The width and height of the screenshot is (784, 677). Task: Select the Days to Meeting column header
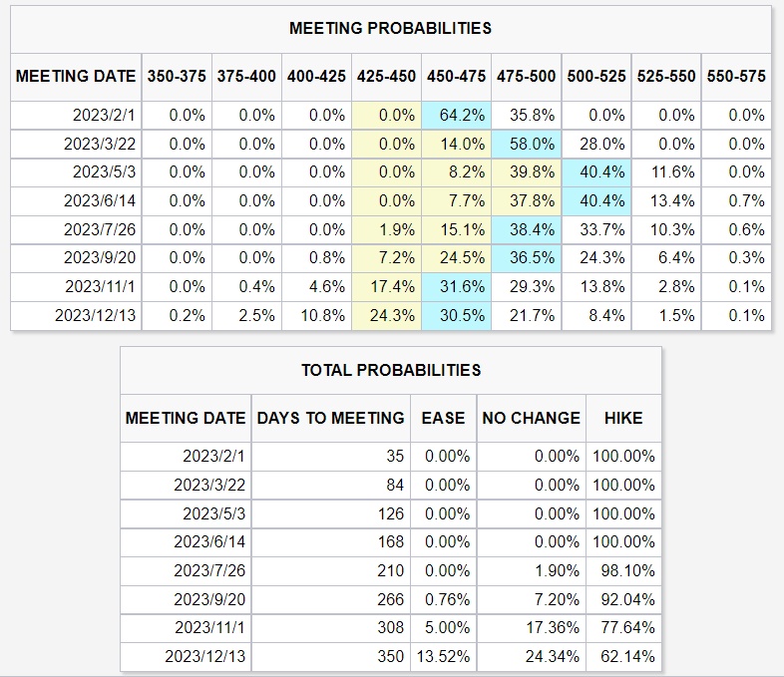point(331,418)
